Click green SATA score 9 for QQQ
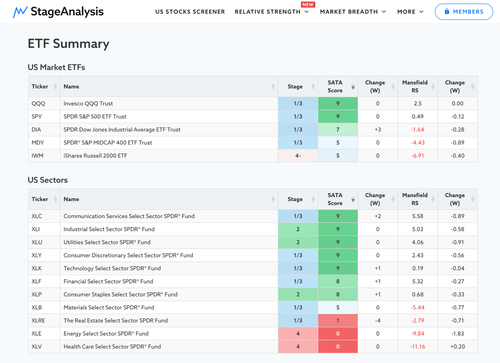The width and height of the screenshot is (500, 363). click(338, 104)
